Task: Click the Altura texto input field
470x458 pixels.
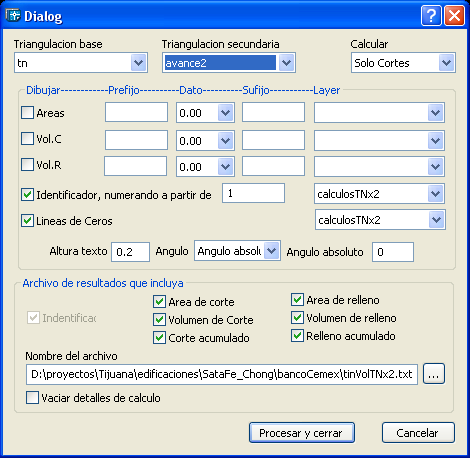Action: coord(130,252)
